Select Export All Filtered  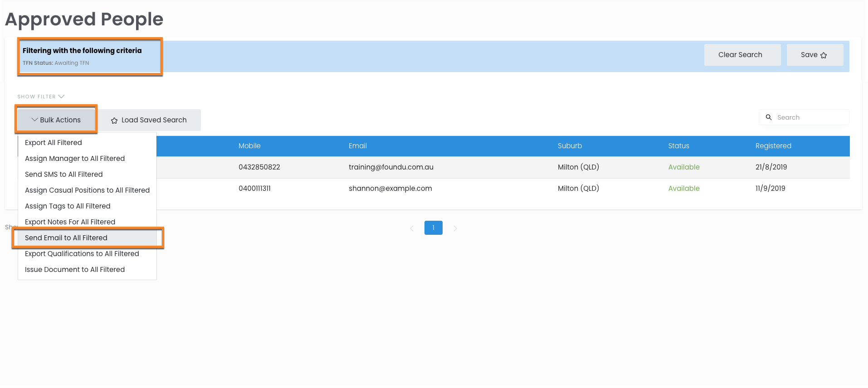54,143
